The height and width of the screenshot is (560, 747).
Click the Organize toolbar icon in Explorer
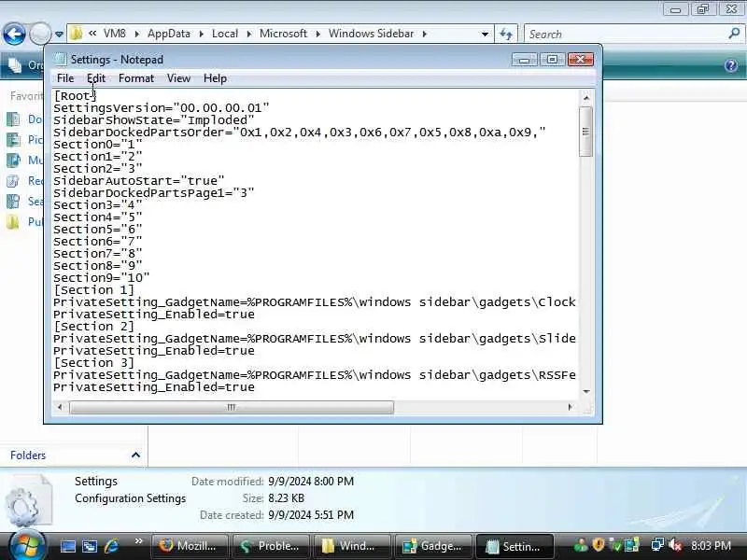pos(14,65)
